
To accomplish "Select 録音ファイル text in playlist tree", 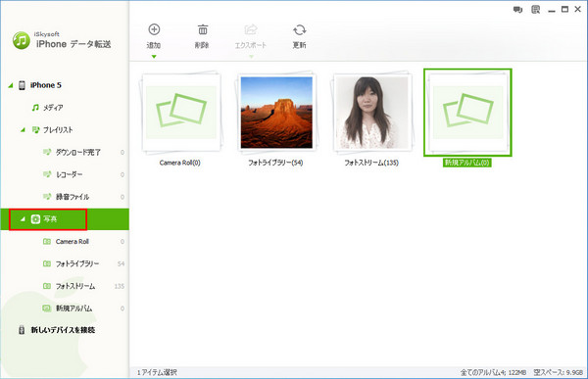I will click(73, 197).
